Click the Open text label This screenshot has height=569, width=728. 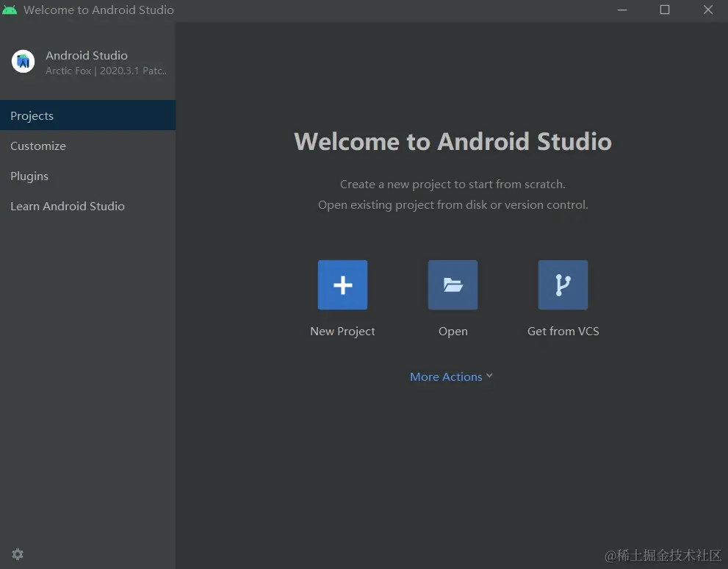coord(453,332)
